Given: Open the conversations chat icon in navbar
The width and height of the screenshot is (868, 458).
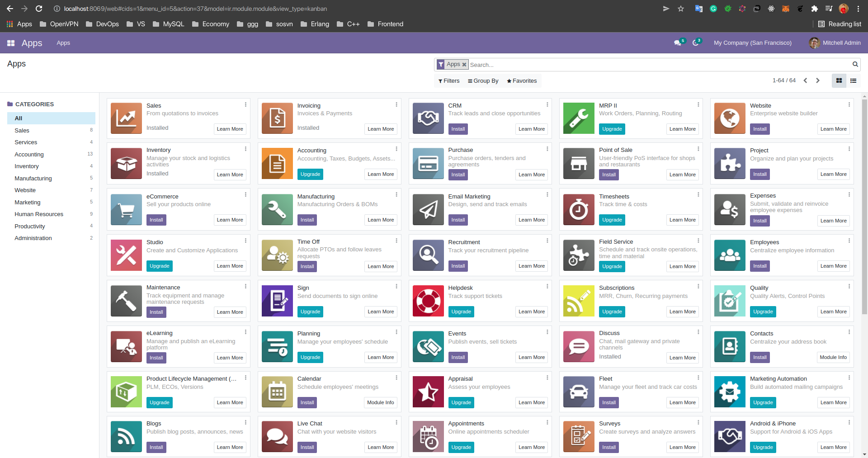Looking at the screenshot, I should 678,43.
